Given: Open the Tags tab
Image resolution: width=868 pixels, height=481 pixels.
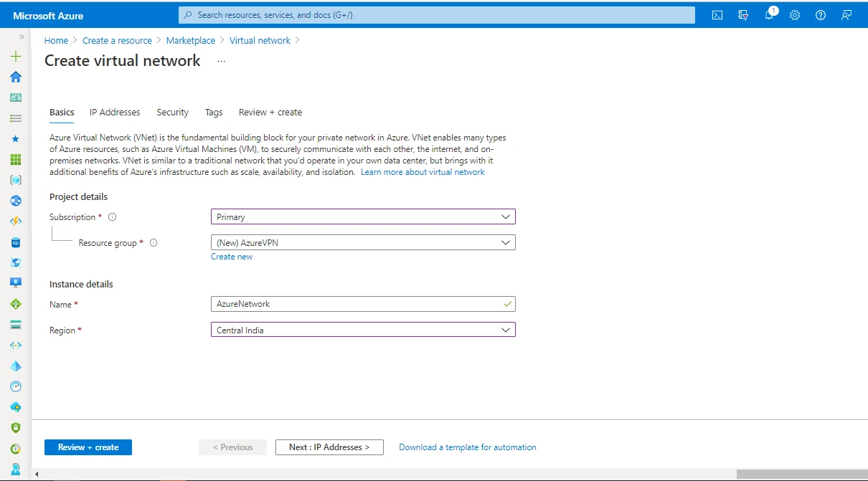Looking at the screenshot, I should 213,112.
